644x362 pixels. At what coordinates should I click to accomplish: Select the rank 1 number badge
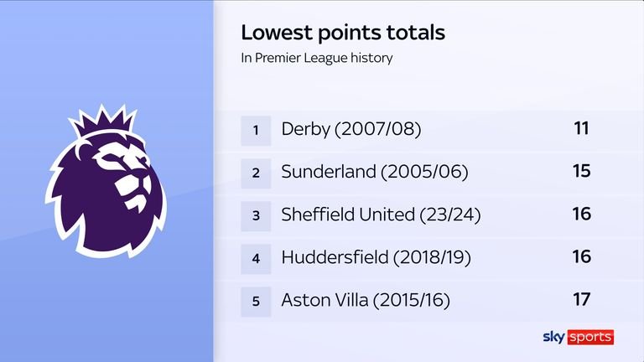click(x=256, y=130)
